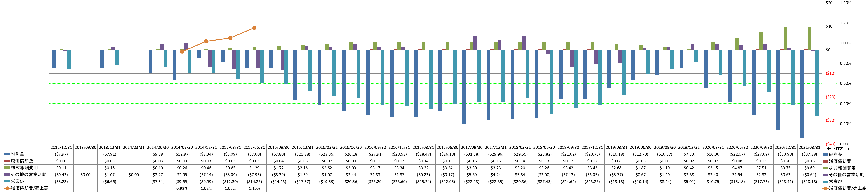Click the red 減価償却費 legend swatch at left

[x=7, y=161]
